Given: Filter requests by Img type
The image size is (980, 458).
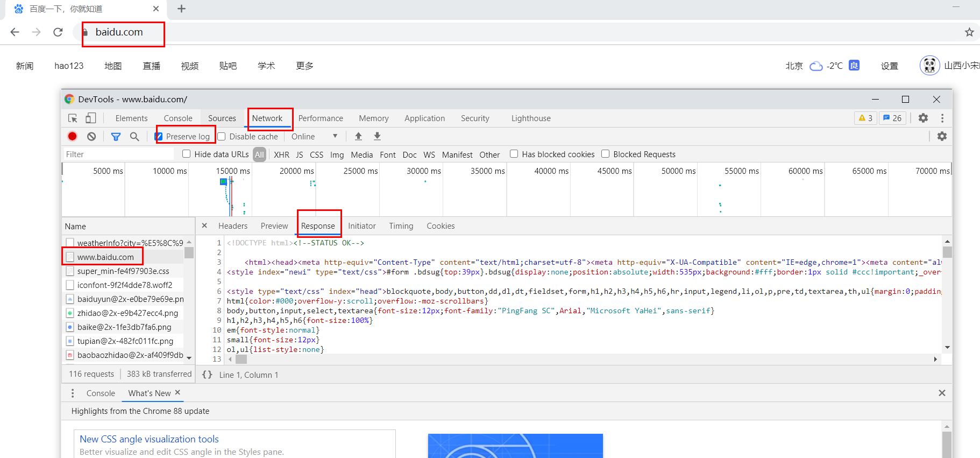Looking at the screenshot, I should [x=337, y=155].
